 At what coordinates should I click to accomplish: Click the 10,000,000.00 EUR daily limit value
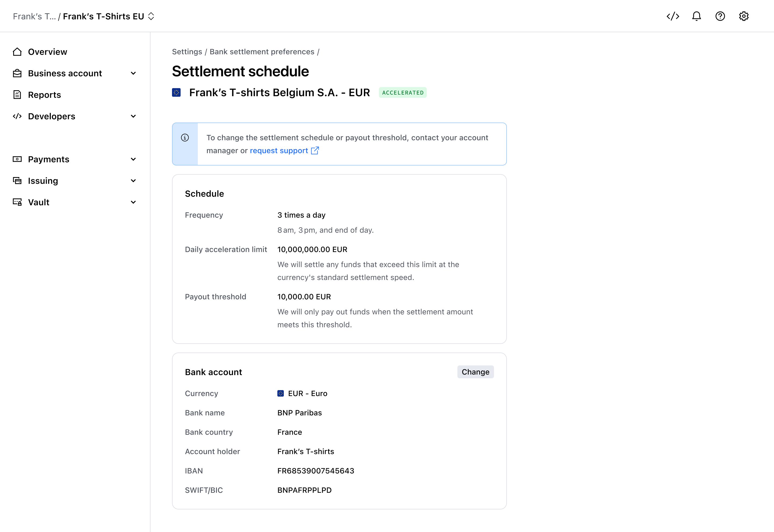click(x=312, y=250)
